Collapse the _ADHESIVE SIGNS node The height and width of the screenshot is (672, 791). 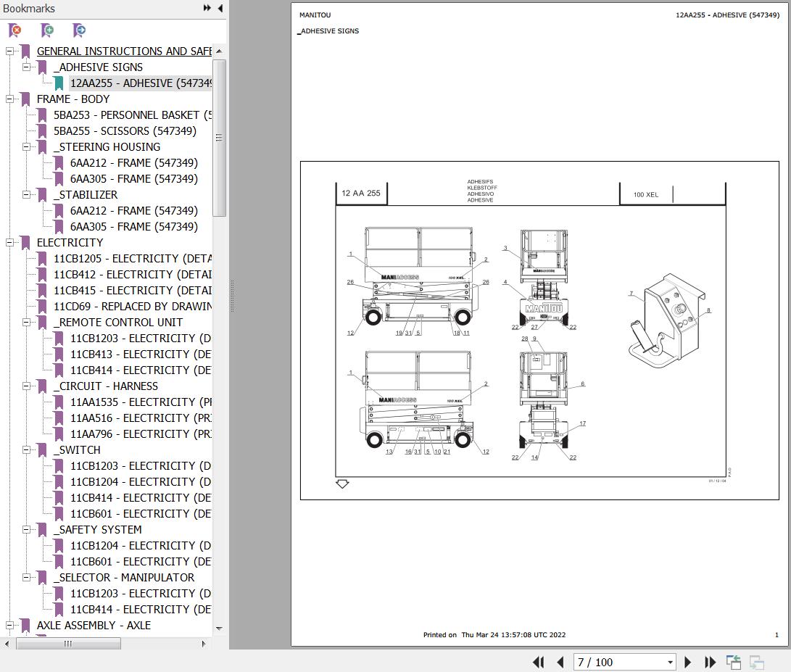25,67
